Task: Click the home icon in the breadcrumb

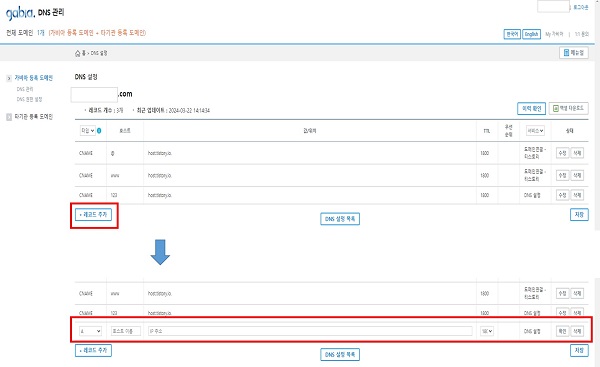Action: tap(78, 53)
